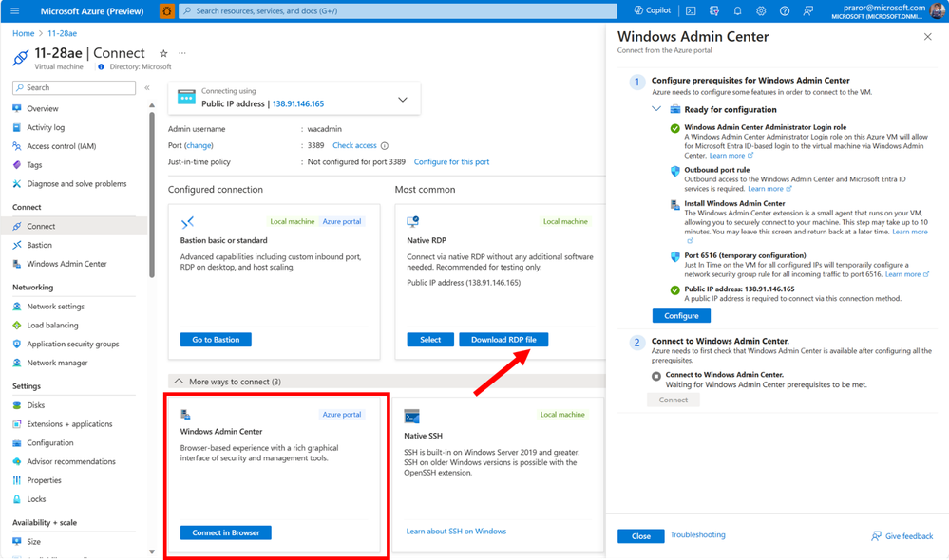Open the help question mark menu
Viewport: 949px width, 560px height.
[785, 10]
